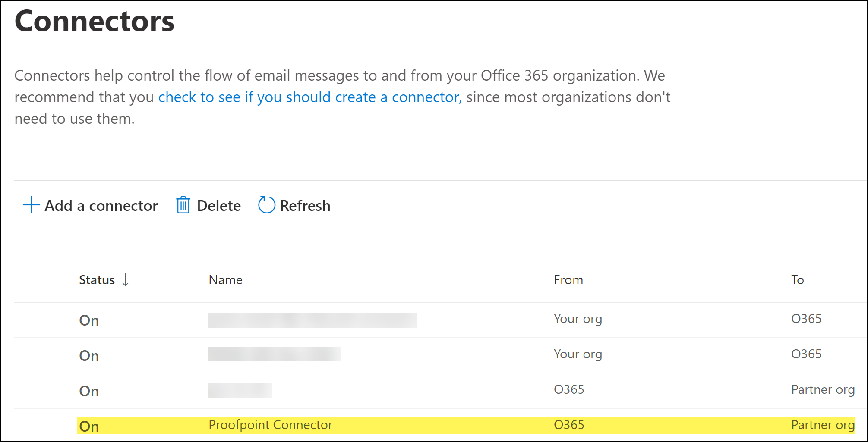The image size is (868, 442).
Task: Sort the table by Status column
Action: (97, 280)
